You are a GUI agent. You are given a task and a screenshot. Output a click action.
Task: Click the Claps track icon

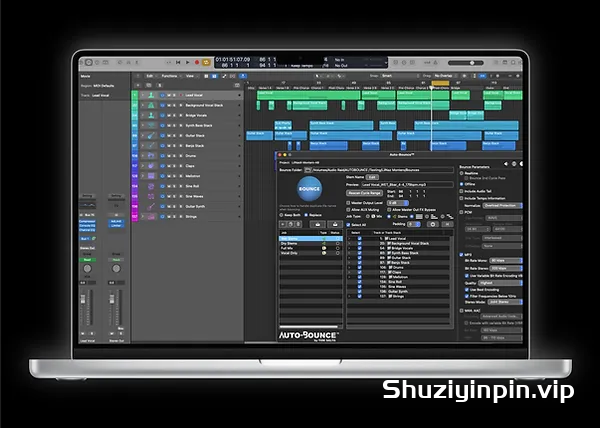click(151, 166)
